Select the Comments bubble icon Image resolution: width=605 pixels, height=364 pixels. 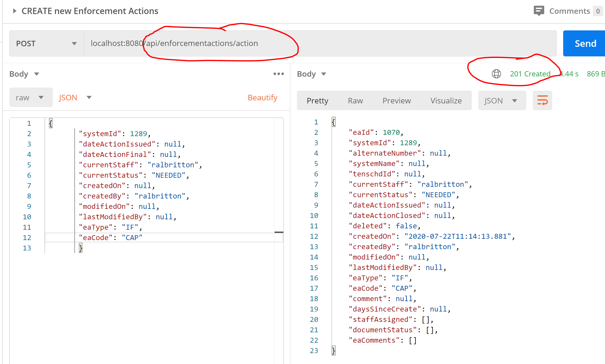539,11
